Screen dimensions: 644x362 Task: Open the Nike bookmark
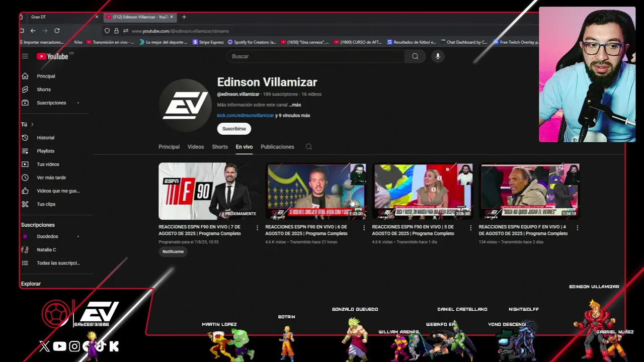pyautogui.click(x=78, y=42)
